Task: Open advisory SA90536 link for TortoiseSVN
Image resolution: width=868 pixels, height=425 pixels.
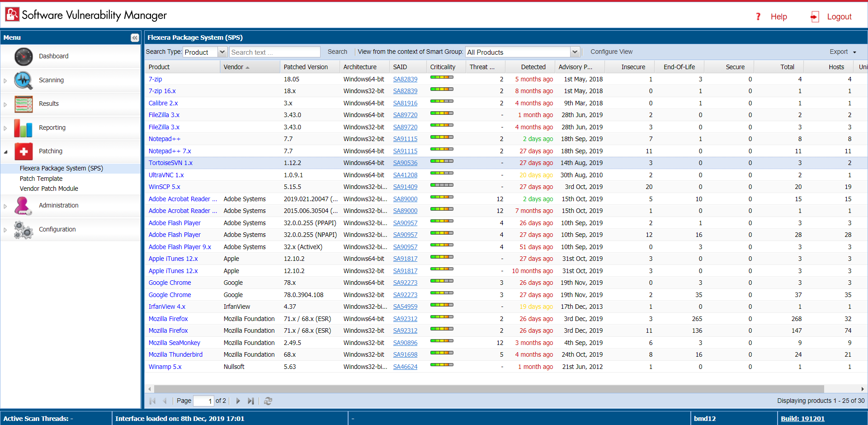Action: pos(405,163)
